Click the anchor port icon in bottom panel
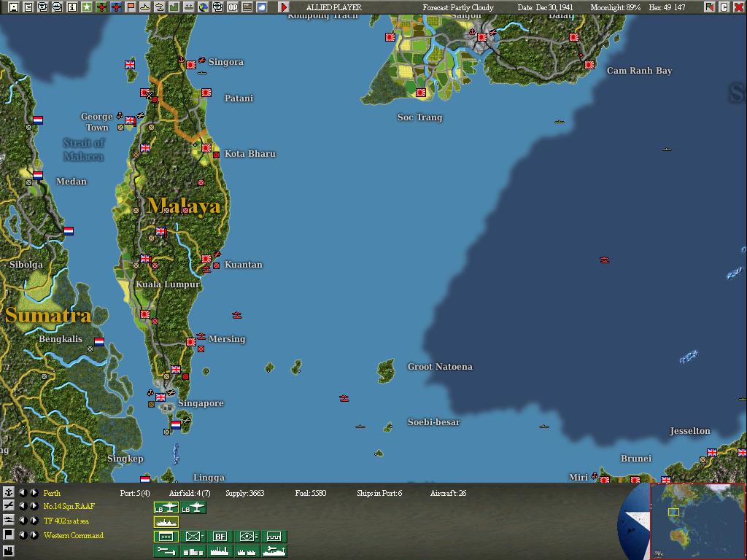This screenshot has height=560, width=747. (8, 492)
